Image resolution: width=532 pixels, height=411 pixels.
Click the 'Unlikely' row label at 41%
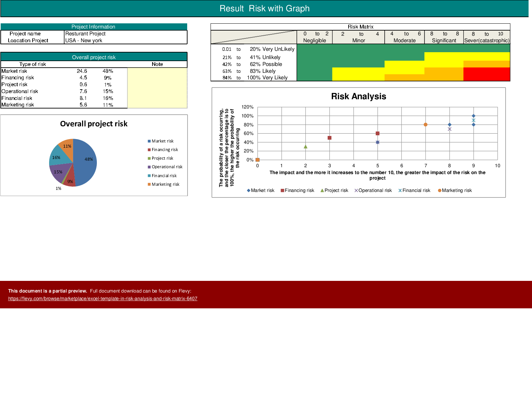click(271, 57)
